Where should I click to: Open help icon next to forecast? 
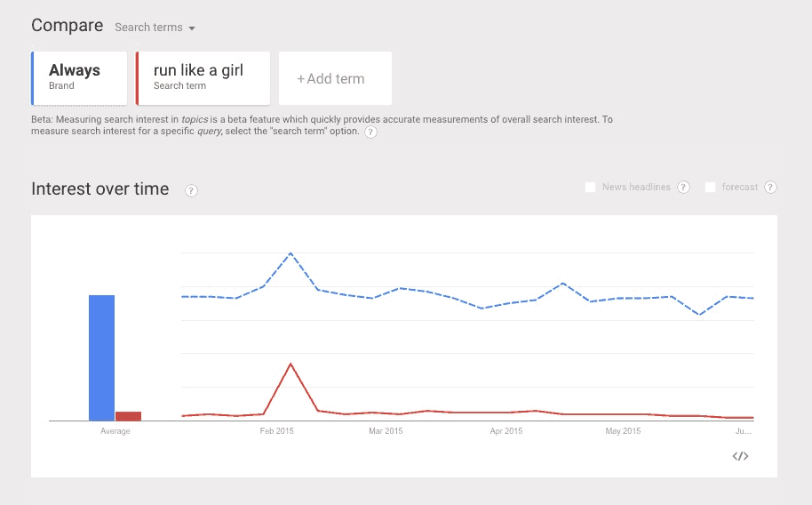[x=770, y=188]
